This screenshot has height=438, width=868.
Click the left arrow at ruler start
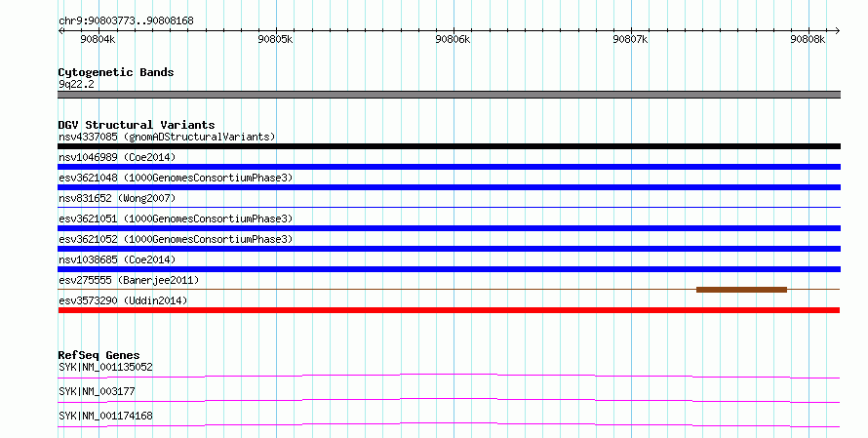(60, 31)
